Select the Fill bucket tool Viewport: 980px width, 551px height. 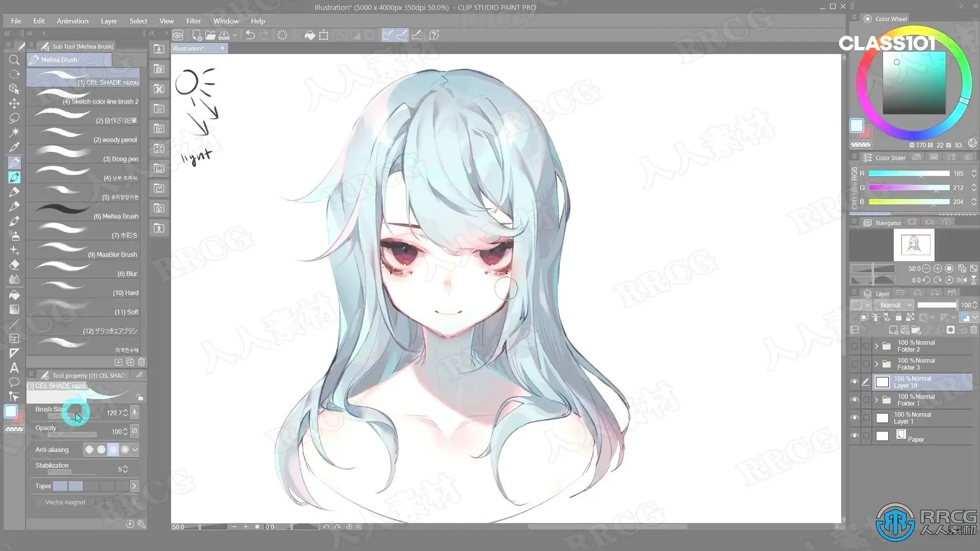tap(14, 295)
